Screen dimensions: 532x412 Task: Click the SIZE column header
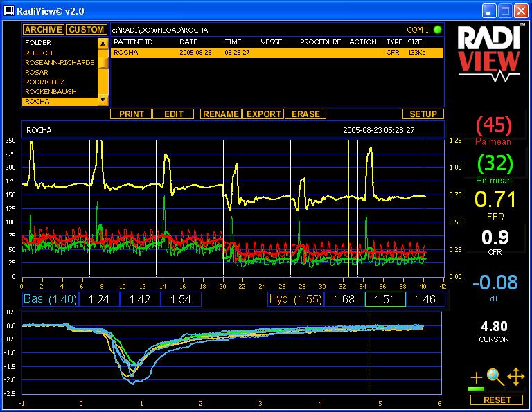point(415,42)
